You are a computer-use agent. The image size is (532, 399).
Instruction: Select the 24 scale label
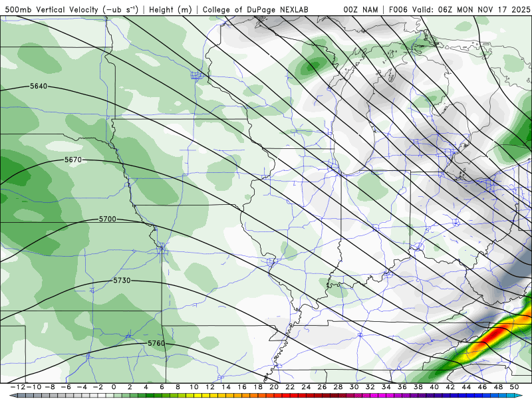tap(306, 387)
